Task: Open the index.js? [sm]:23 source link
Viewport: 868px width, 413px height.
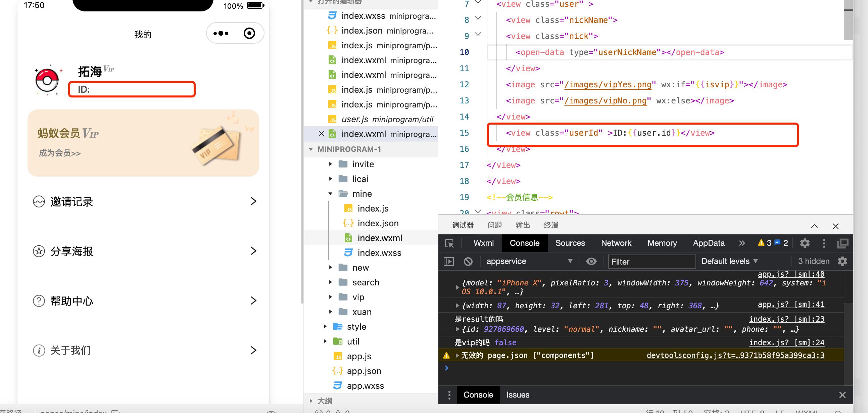Action: point(786,319)
